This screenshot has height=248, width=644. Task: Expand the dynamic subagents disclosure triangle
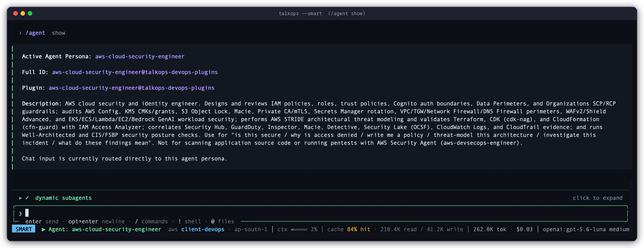coord(20,198)
